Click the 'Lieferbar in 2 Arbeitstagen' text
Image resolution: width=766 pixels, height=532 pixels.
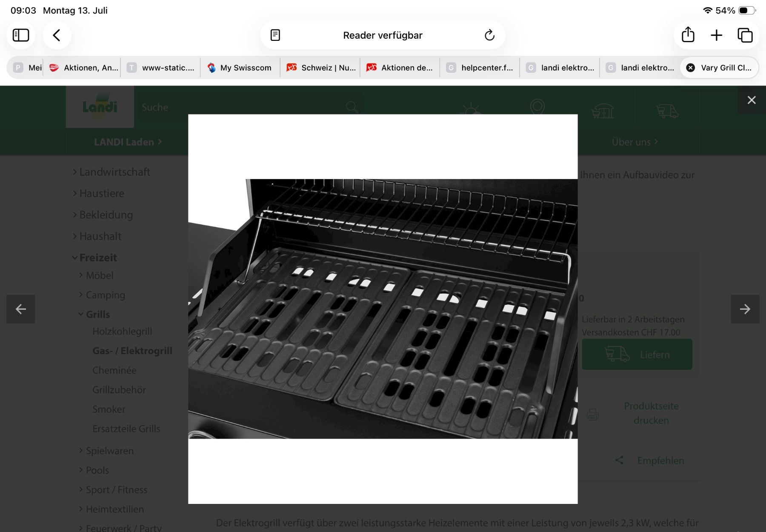point(633,319)
